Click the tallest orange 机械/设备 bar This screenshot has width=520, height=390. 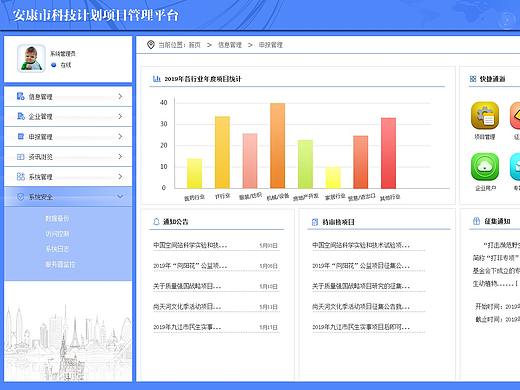pyautogui.click(x=278, y=146)
